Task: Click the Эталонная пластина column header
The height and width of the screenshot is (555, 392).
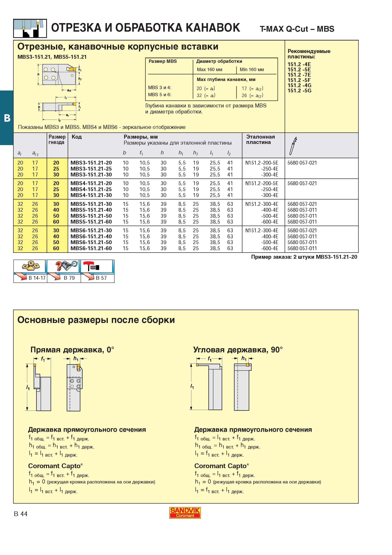Action: click(260, 140)
